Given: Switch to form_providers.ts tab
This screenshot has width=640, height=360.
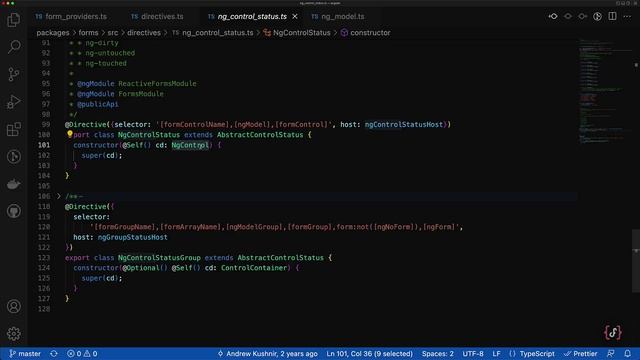Looking at the screenshot, I should point(71,17).
